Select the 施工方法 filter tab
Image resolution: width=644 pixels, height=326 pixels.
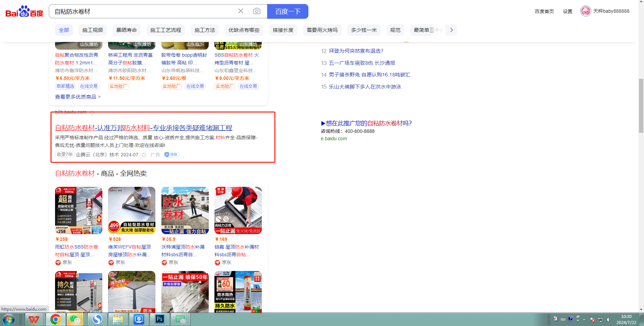point(205,30)
